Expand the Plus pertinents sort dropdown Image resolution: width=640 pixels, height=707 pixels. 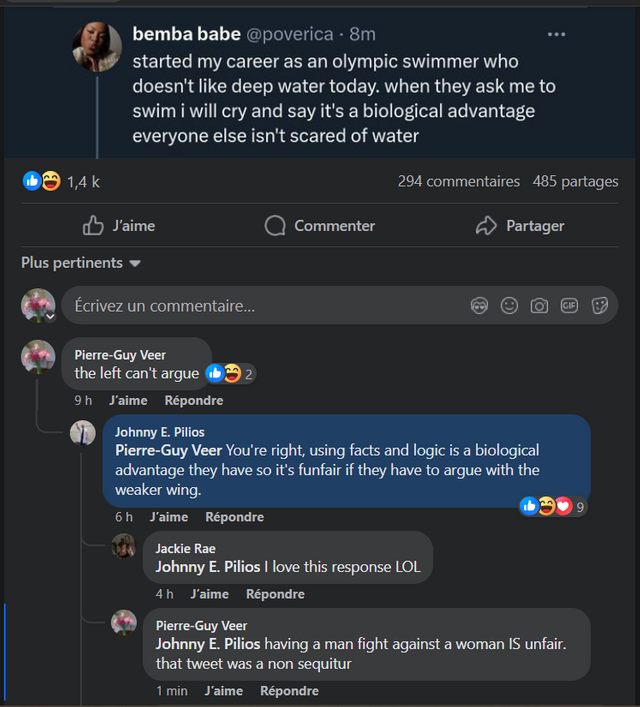(x=81, y=263)
